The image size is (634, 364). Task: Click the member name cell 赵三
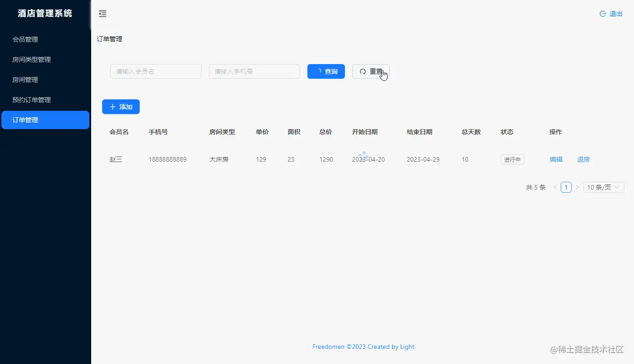[x=116, y=159]
